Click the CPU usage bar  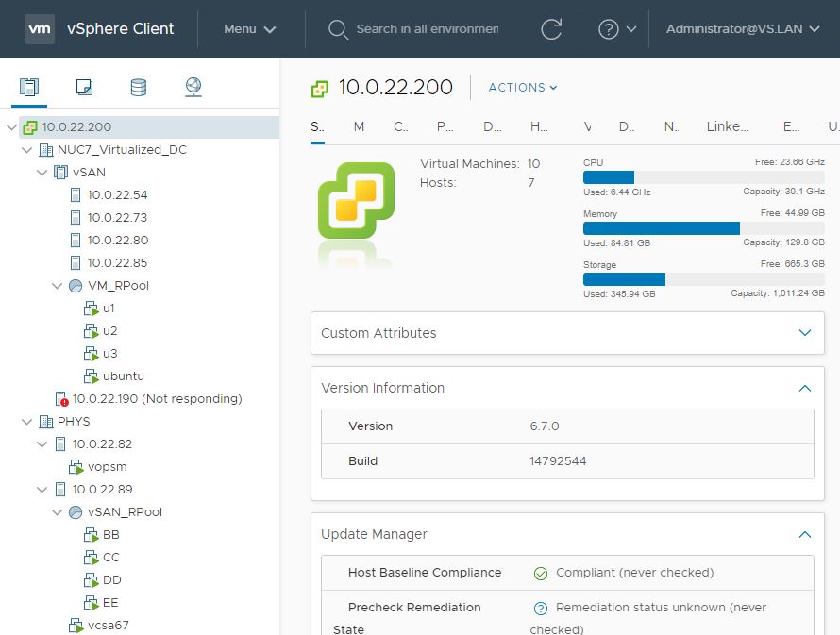(704, 177)
